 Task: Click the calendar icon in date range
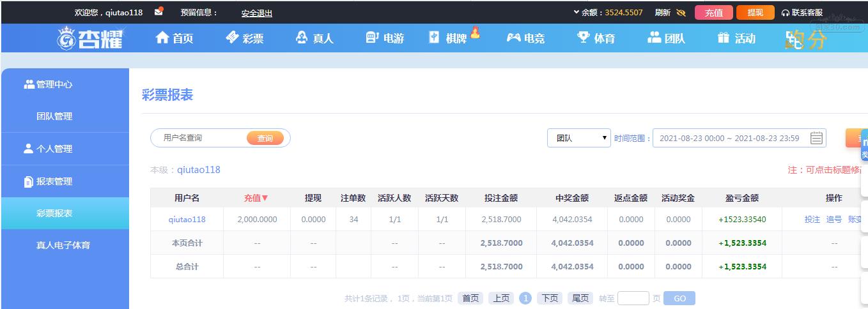click(x=816, y=138)
